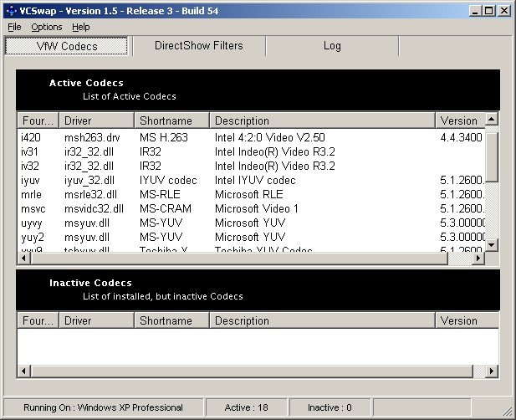Click Intel 4:2:0 Video V2.50 description

[x=270, y=137]
